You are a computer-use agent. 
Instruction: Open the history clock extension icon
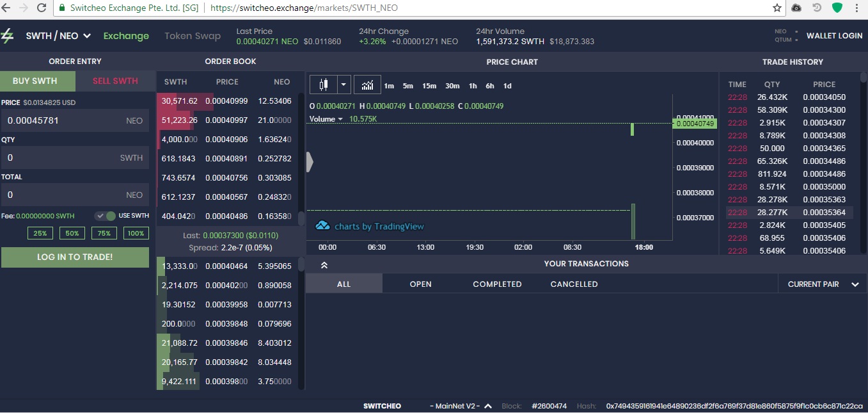[817, 8]
